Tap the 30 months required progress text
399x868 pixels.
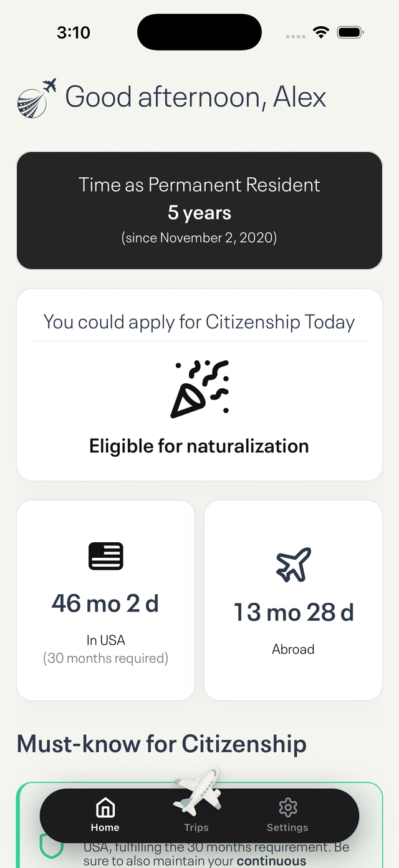105,658
